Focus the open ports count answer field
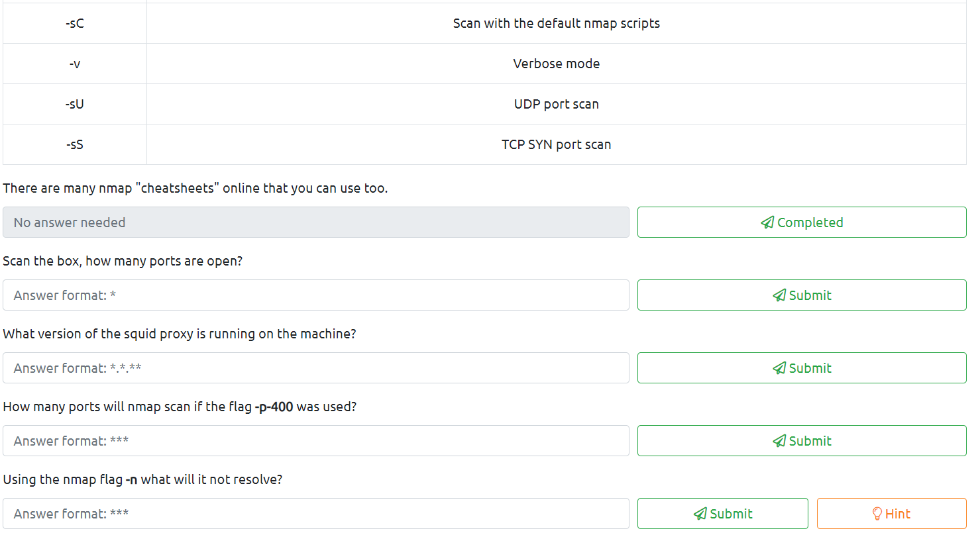The width and height of the screenshot is (980, 537). (315, 295)
